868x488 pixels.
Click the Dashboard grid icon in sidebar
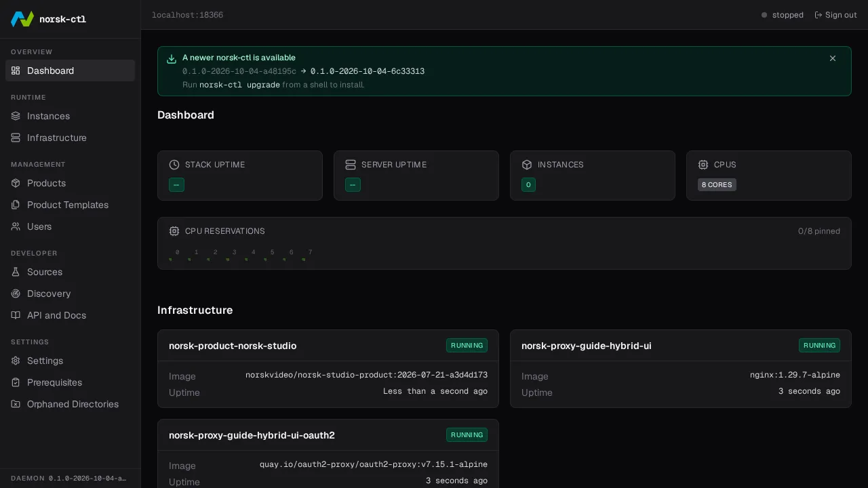tap(16, 70)
